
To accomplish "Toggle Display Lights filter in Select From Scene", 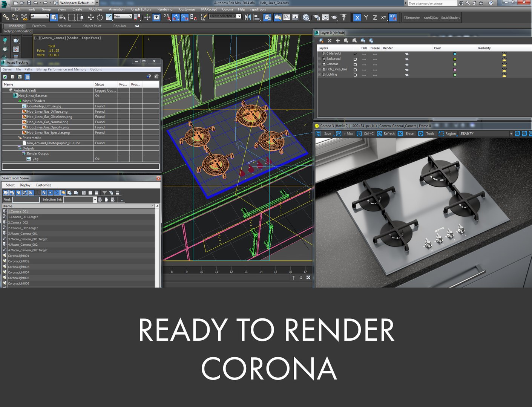I will (18, 193).
